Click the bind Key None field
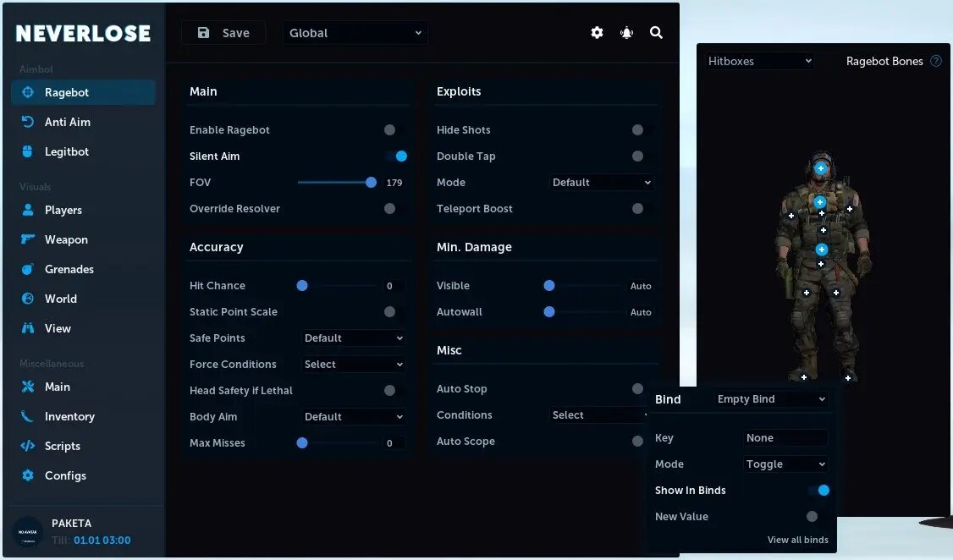 (785, 438)
